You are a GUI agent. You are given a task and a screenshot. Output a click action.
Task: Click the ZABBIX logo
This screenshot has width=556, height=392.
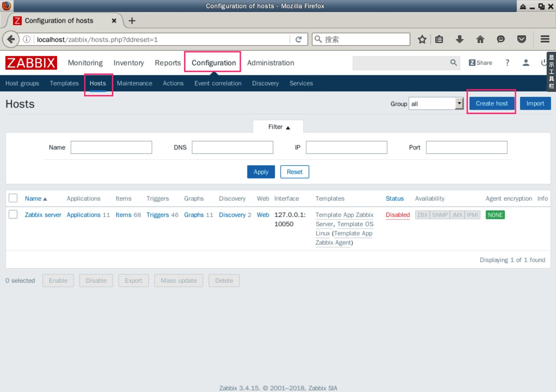(x=31, y=62)
